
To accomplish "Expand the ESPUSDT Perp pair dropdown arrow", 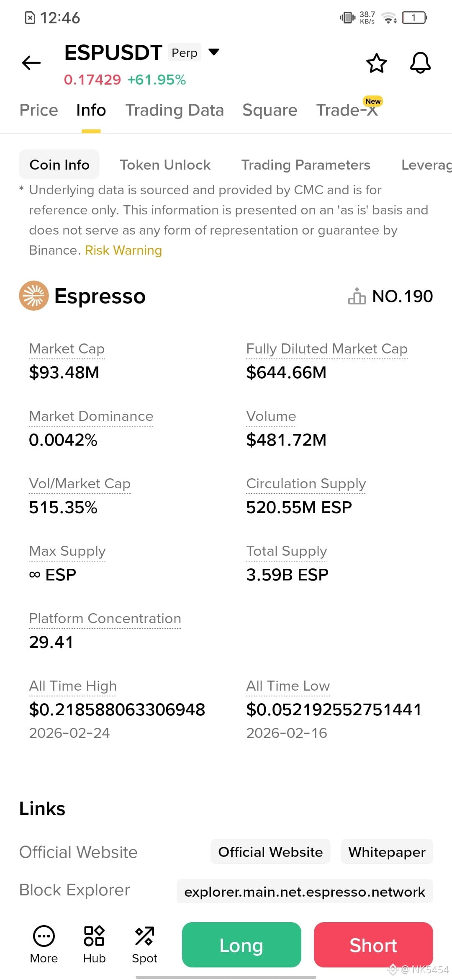I will (214, 52).
